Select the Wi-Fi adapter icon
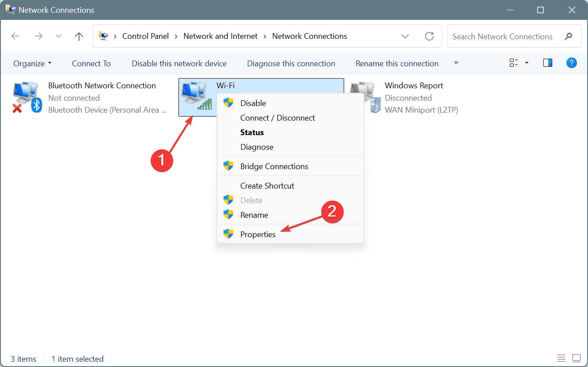The width and height of the screenshot is (588, 367). coord(197,95)
